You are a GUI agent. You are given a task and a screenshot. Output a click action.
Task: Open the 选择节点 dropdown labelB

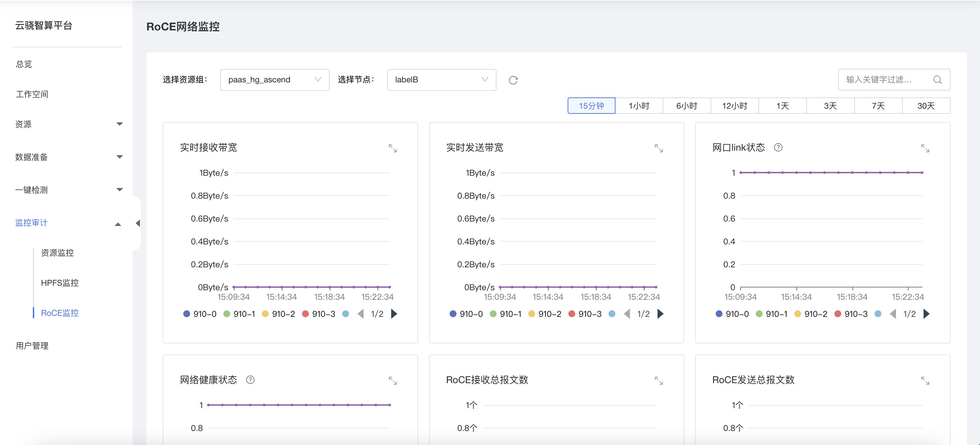(x=441, y=80)
